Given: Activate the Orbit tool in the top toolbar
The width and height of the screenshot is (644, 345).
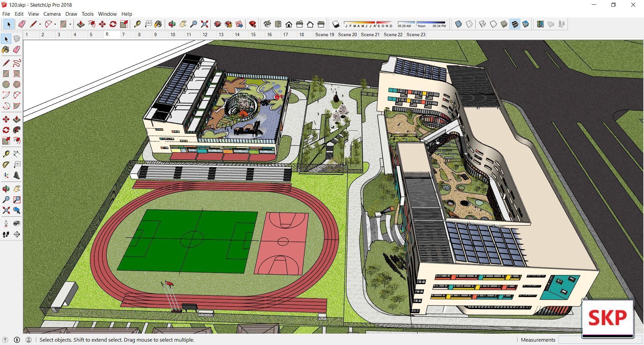Looking at the screenshot, I should (x=172, y=24).
